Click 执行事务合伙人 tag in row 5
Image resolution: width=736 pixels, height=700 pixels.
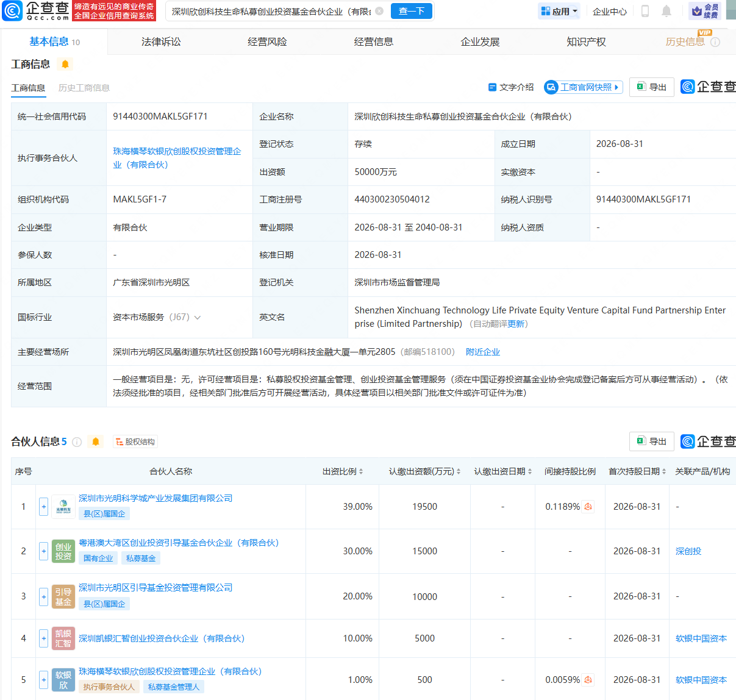pos(109,687)
